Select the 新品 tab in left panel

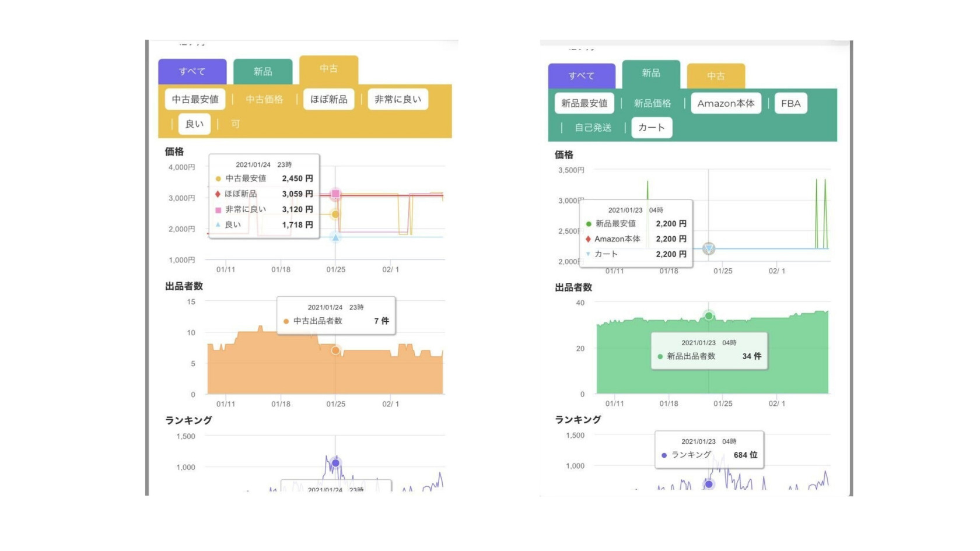pos(262,71)
